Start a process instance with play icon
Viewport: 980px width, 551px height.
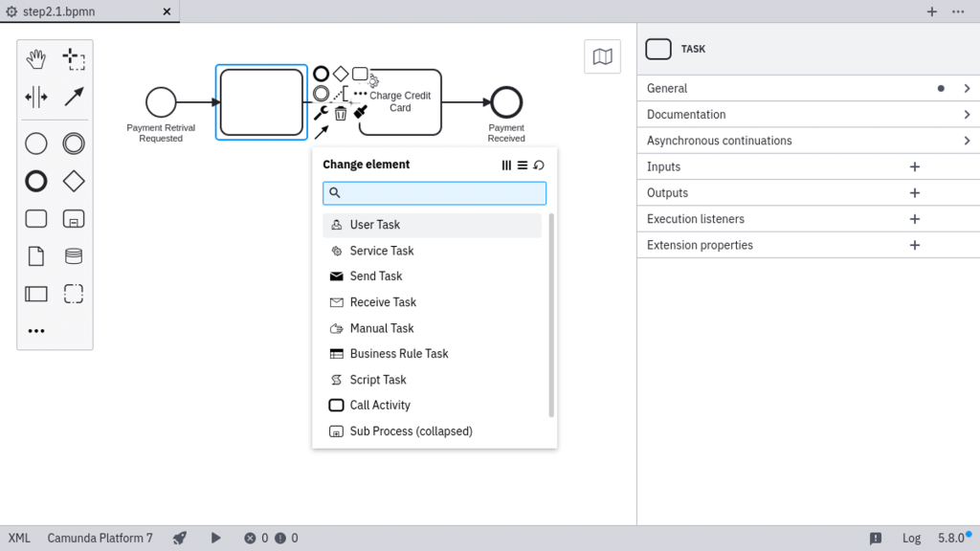click(215, 539)
